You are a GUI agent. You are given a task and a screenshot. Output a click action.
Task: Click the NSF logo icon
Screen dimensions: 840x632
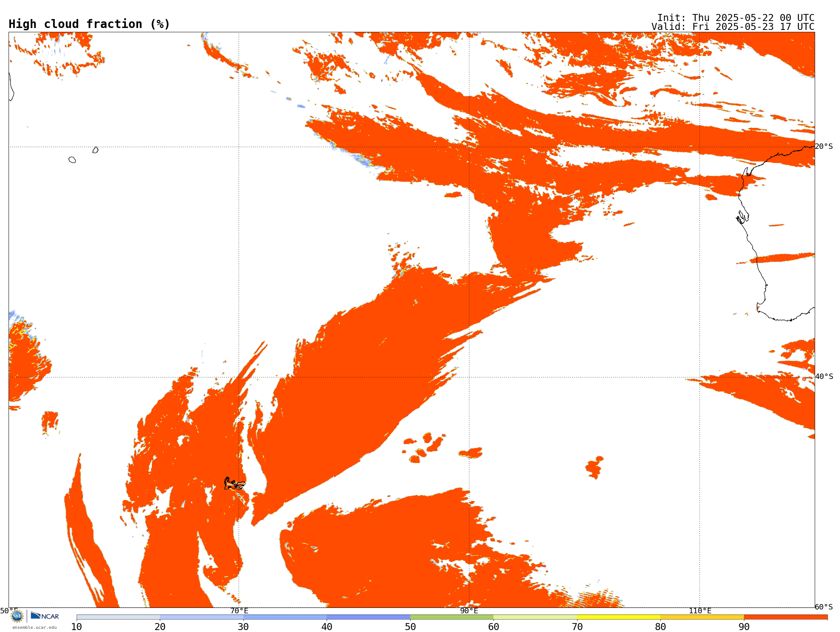pyautogui.click(x=17, y=616)
